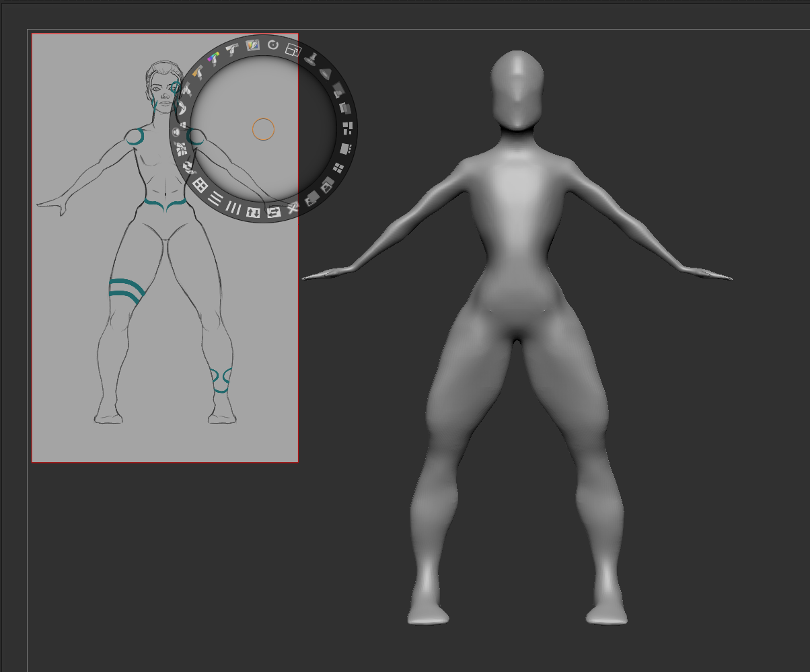Select the Clone stamp icon

[179, 128]
